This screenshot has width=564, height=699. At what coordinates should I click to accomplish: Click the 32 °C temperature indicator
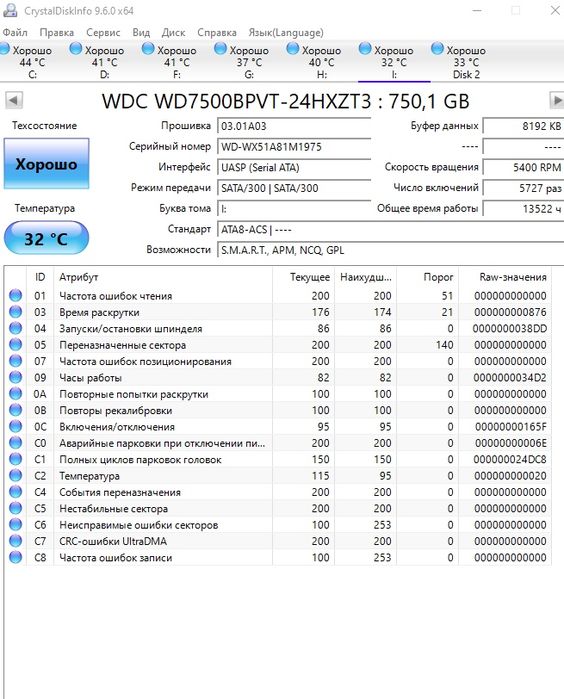46,238
